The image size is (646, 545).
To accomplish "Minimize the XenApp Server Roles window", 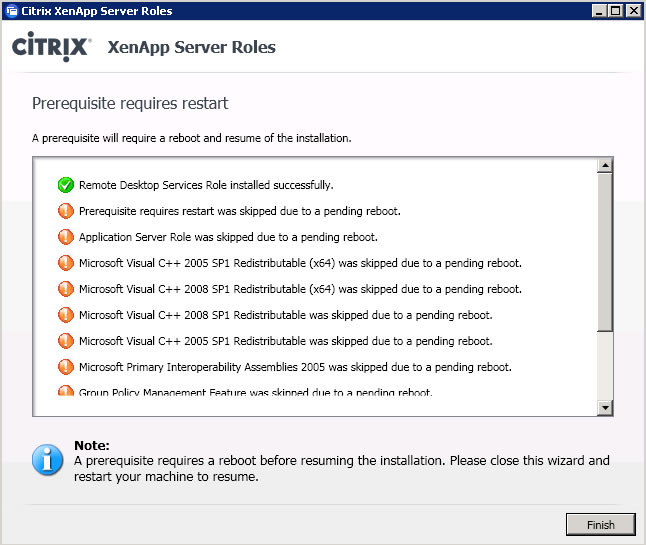I will click(599, 11).
